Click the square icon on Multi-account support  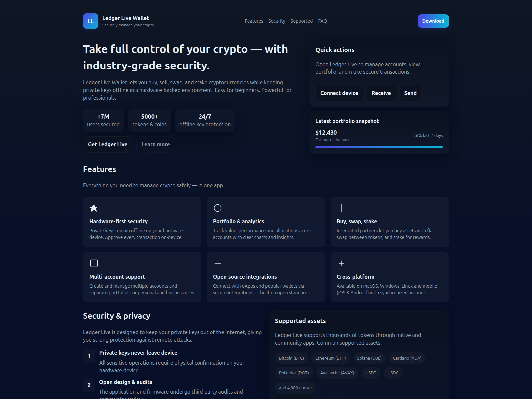94,263
